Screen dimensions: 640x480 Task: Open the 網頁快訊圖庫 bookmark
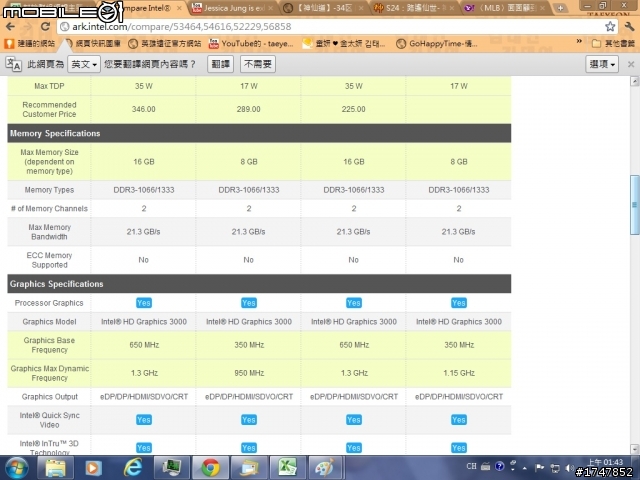tap(93, 43)
